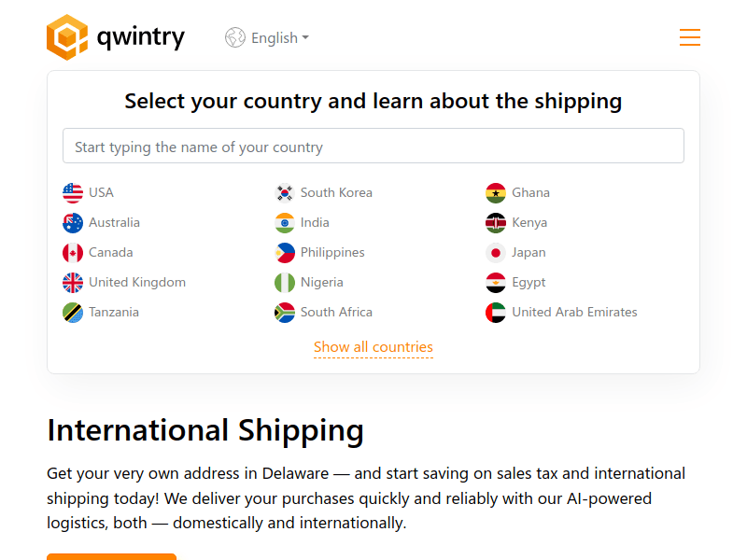Select Ghana in the right column
This screenshot has height=560, width=747.
pyautogui.click(x=529, y=192)
